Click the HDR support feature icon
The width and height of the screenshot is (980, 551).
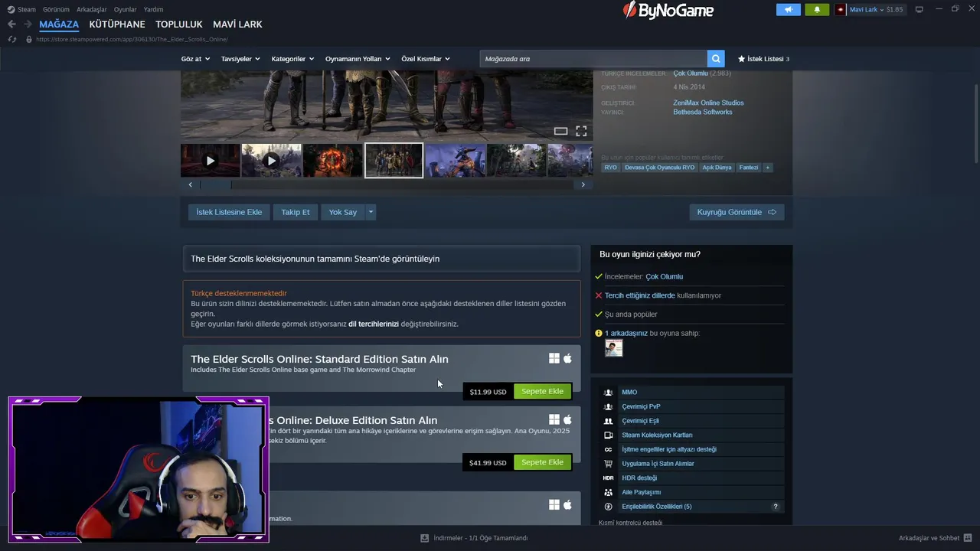point(608,478)
